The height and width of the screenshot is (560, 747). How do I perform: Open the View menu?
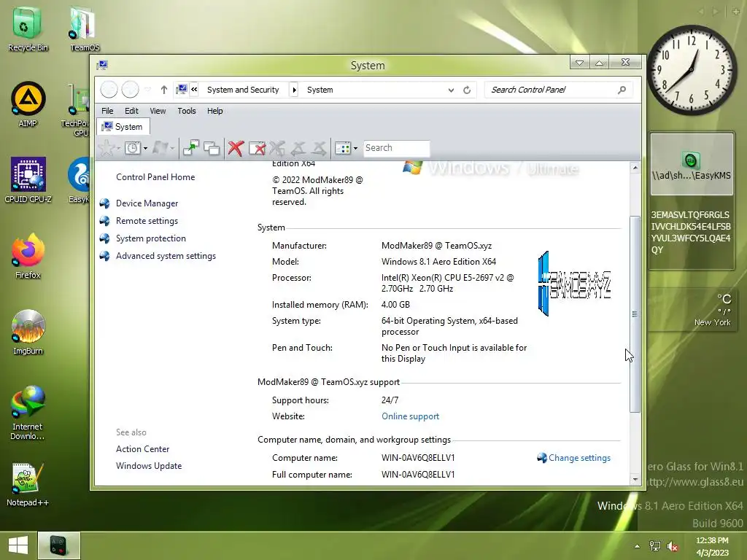tap(158, 111)
